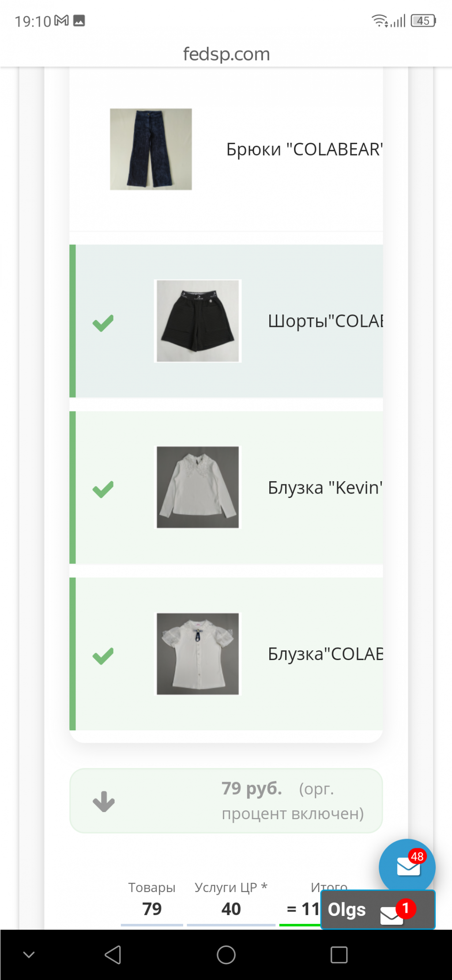452x980 pixels.
Task: Open the Gmail notification icon in status bar
Action: tap(61, 20)
